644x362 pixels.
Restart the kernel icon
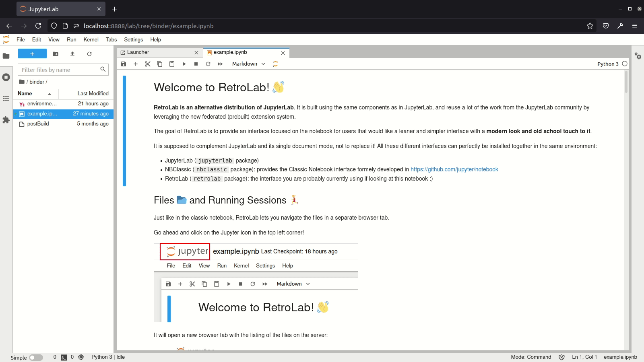(208, 64)
